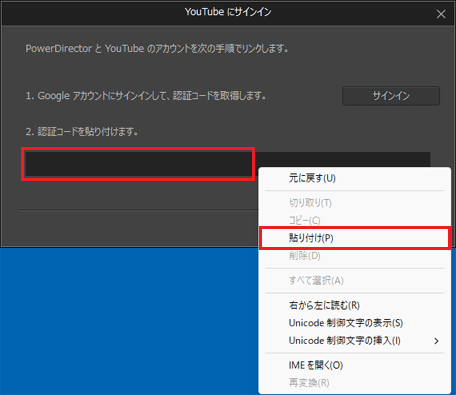Click the 2. 認証コードを貼り付けます label
This screenshot has width=456, height=395.
(x=82, y=132)
